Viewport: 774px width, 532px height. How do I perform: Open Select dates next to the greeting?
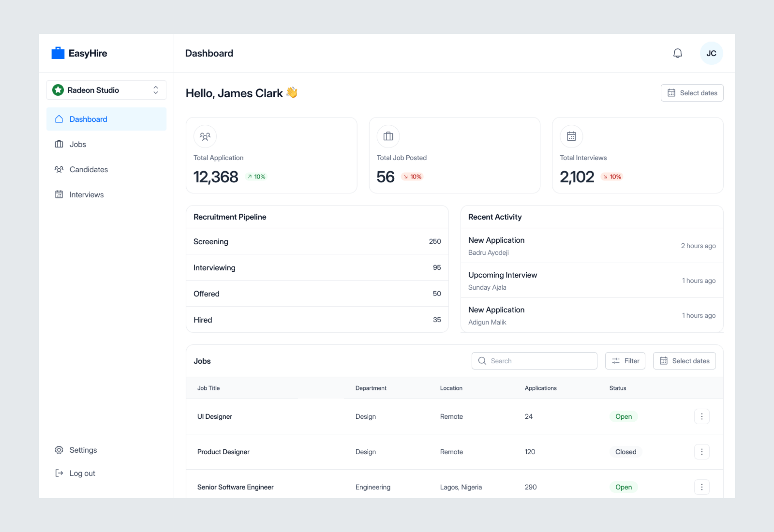click(x=692, y=93)
